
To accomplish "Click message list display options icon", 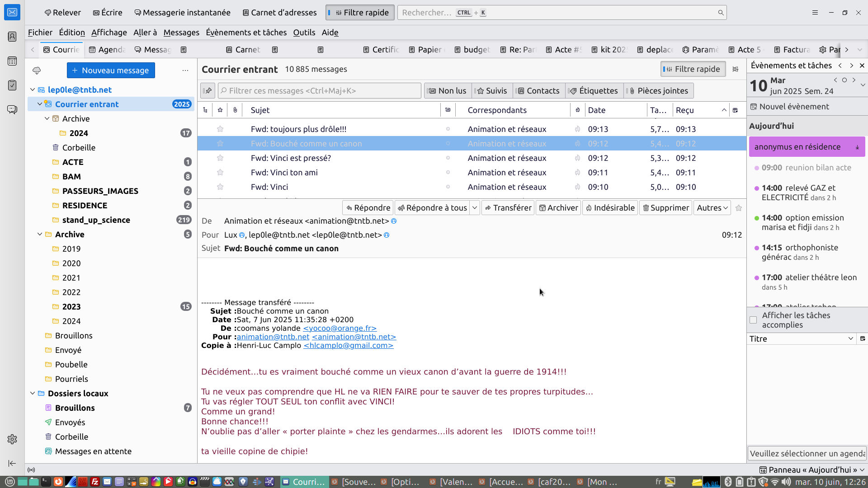I will tap(736, 69).
